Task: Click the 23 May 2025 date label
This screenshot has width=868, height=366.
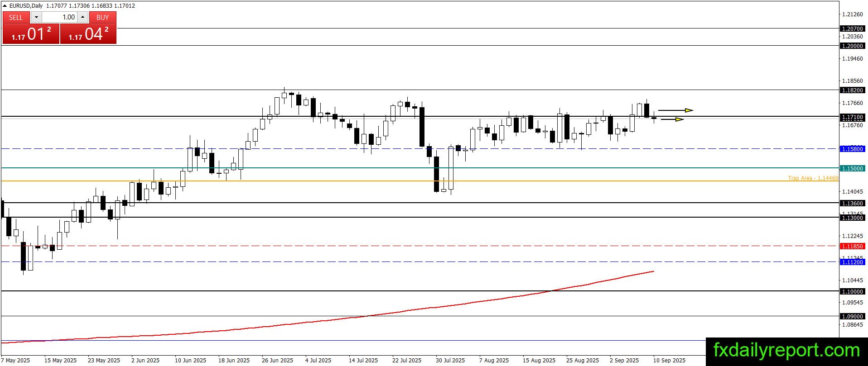Action: 104,361
